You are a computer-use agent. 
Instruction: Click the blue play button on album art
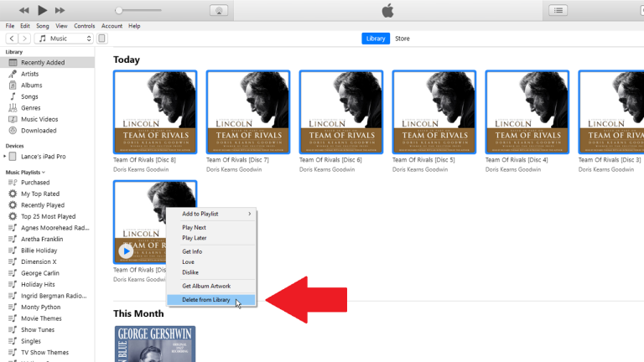126,251
